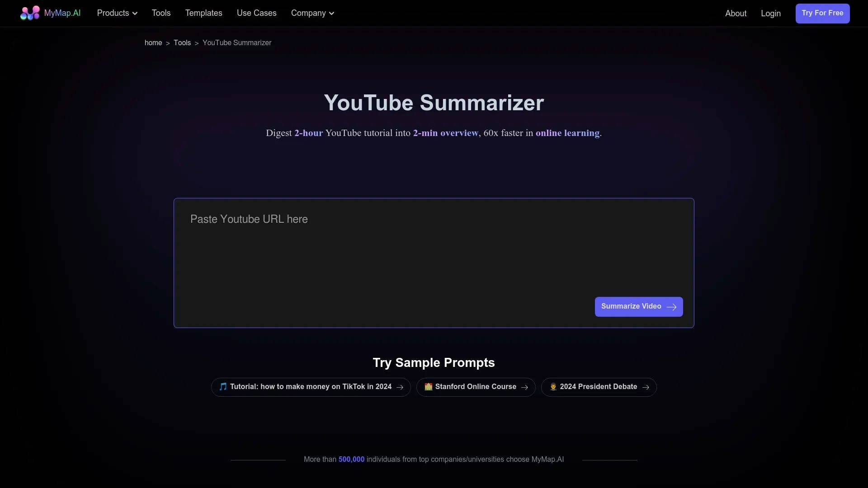
Task: Click the Tools navigation link
Action: pyautogui.click(x=161, y=13)
